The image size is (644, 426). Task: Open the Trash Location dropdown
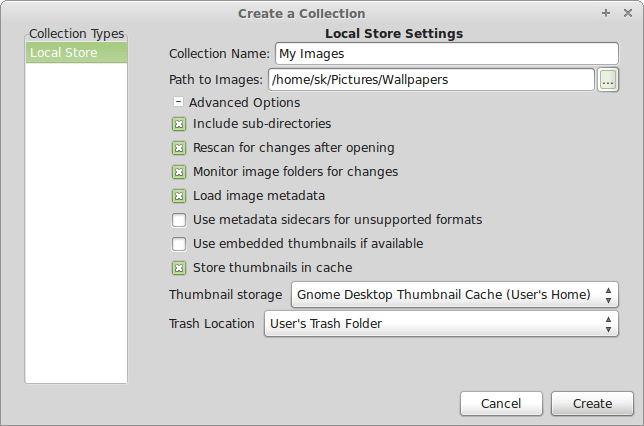(x=440, y=324)
